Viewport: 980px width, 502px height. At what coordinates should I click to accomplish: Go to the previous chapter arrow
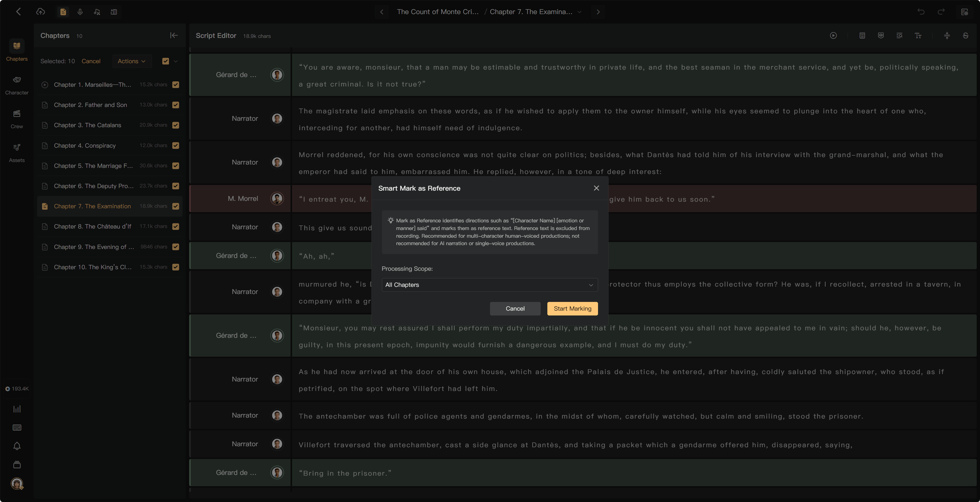click(x=381, y=12)
